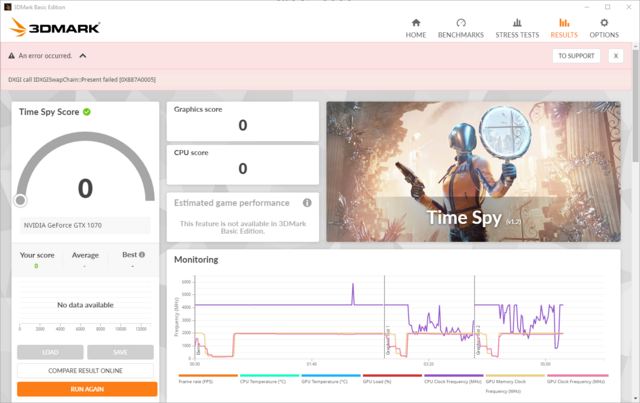Click the orange Run Again button
The width and height of the screenshot is (640, 403).
(x=87, y=389)
